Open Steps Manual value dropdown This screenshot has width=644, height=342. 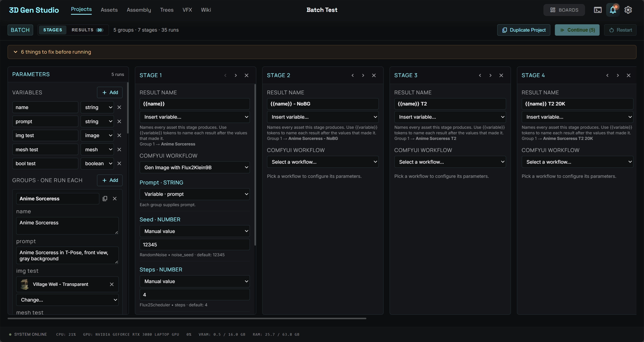point(195,281)
